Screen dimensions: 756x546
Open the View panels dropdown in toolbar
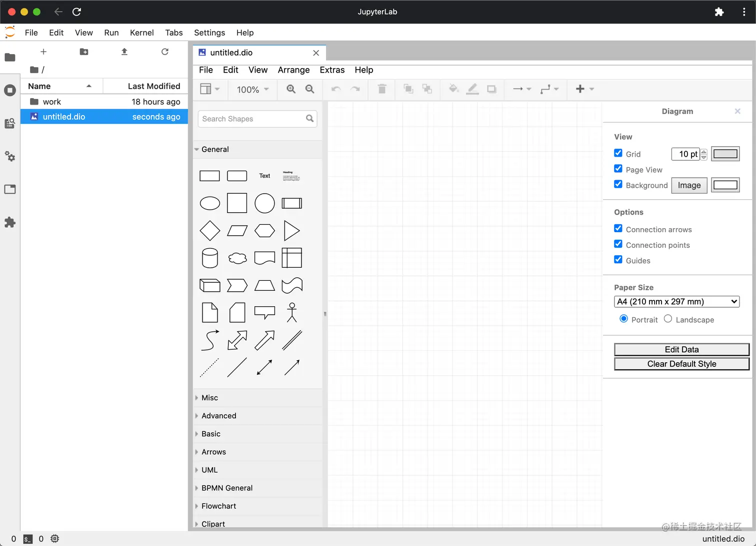pos(210,89)
